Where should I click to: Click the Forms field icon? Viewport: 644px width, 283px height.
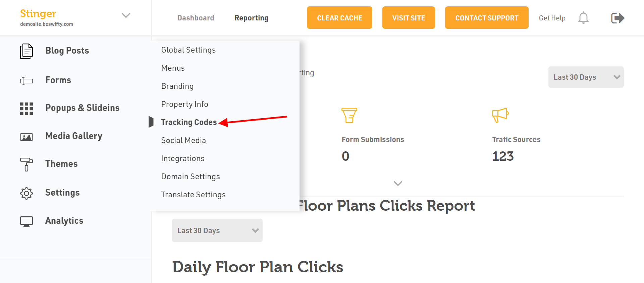click(x=26, y=81)
